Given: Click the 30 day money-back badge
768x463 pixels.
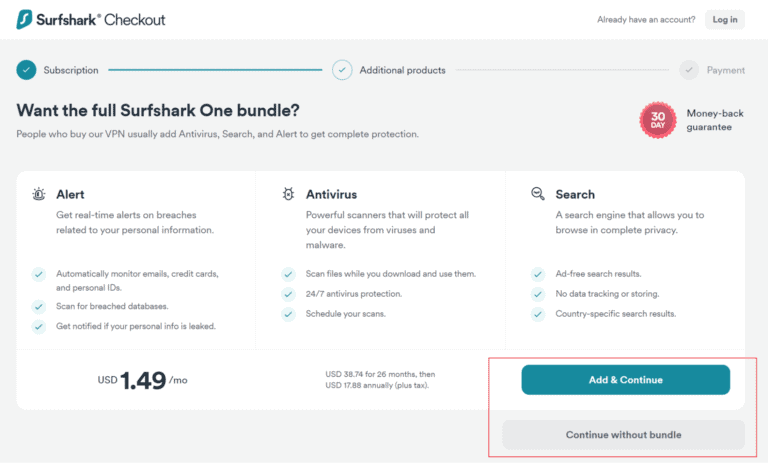Looking at the screenshot, I should 658,120.
